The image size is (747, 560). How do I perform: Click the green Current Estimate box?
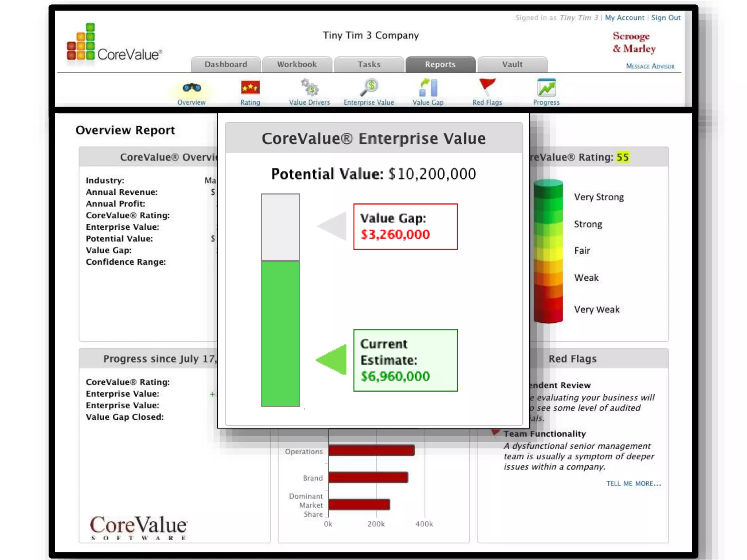pyautogui.click(x=405, y=360)
